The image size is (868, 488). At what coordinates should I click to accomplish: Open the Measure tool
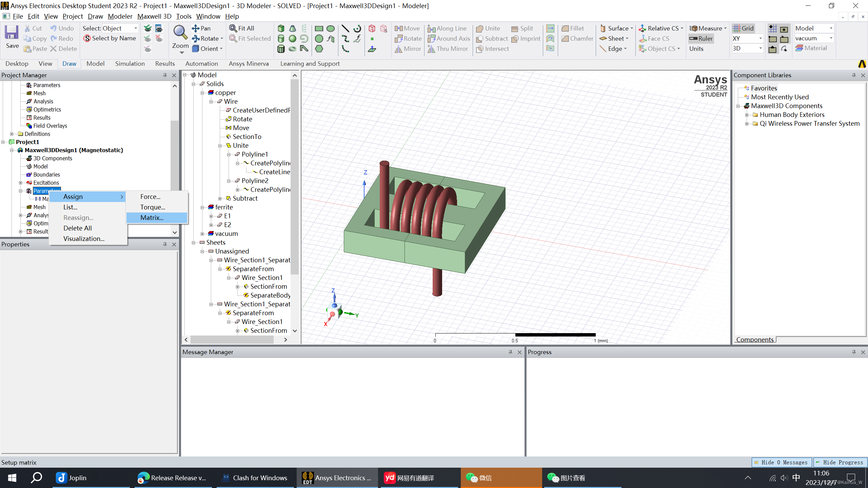coord(707,28)
